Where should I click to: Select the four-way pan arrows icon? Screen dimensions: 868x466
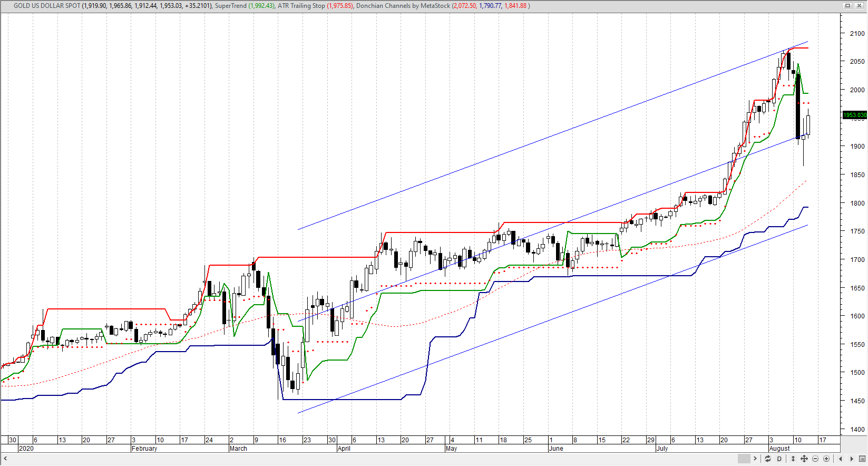click(x=804, y=459)
